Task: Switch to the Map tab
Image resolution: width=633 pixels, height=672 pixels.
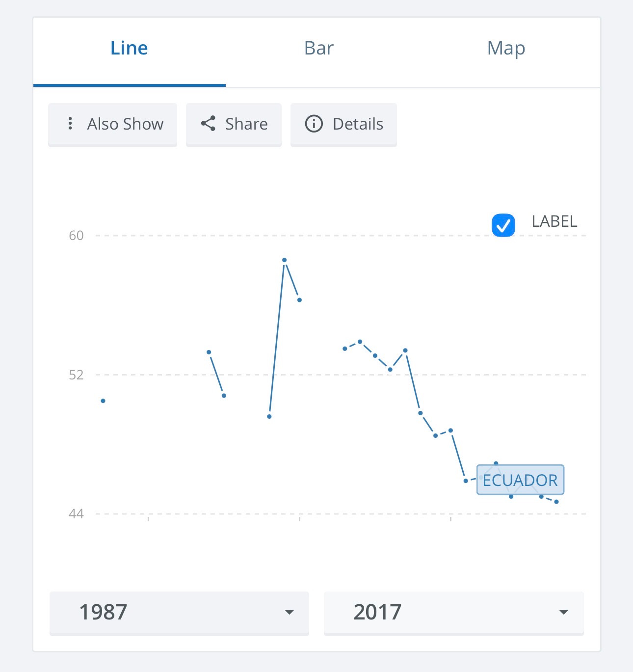Action: (506, 49)
